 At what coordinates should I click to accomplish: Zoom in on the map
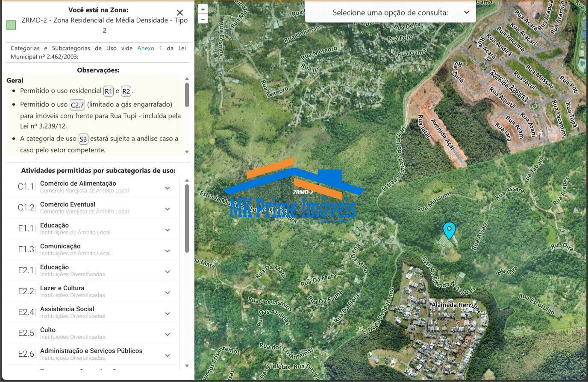tap(203, 9)
